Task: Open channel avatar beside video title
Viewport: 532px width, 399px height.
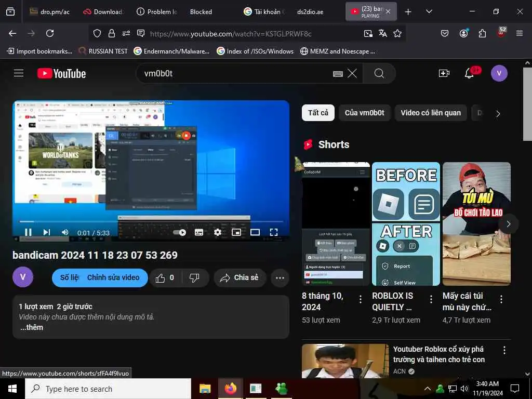Action: click(x=23, y=277)
